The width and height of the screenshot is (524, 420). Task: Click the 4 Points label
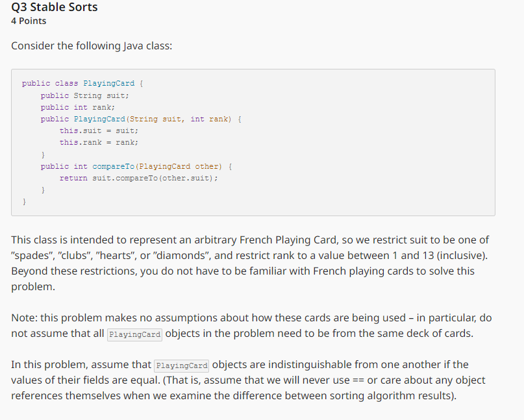(29, 21)
